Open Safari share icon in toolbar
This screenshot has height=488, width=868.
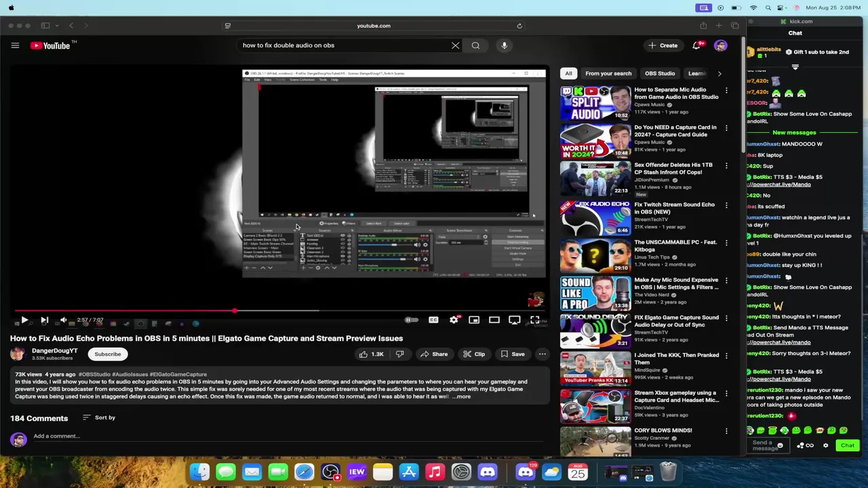pos(703,26)
